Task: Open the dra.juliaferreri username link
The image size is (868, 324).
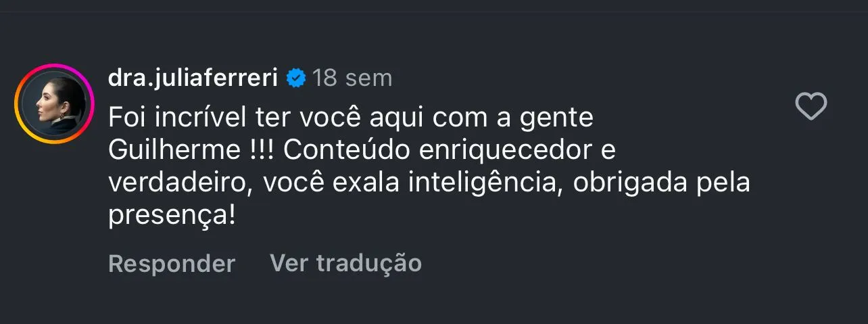Action: [193, 78]
